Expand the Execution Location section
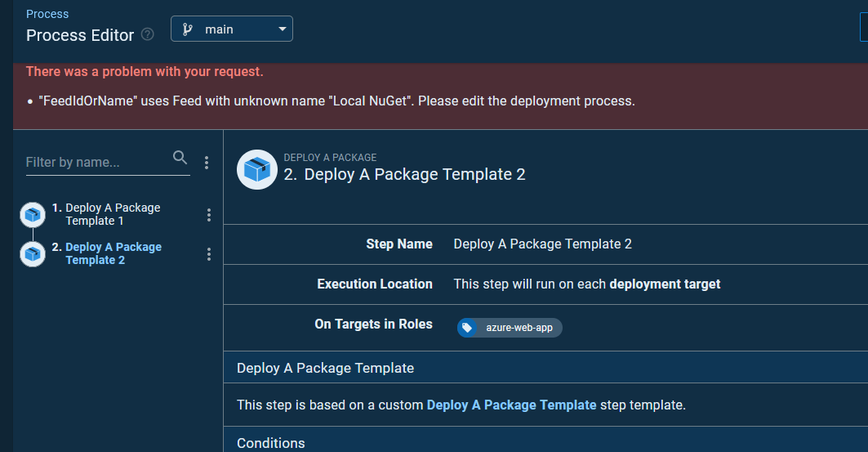Screen dimensions: 868x452 click(x=545, y=284)
